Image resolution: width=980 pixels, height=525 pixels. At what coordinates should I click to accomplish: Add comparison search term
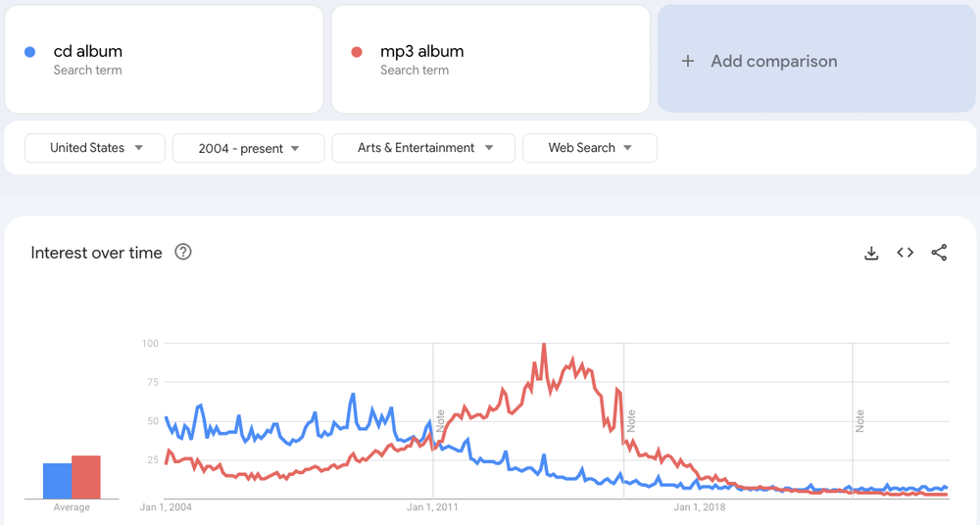point(816,60)
